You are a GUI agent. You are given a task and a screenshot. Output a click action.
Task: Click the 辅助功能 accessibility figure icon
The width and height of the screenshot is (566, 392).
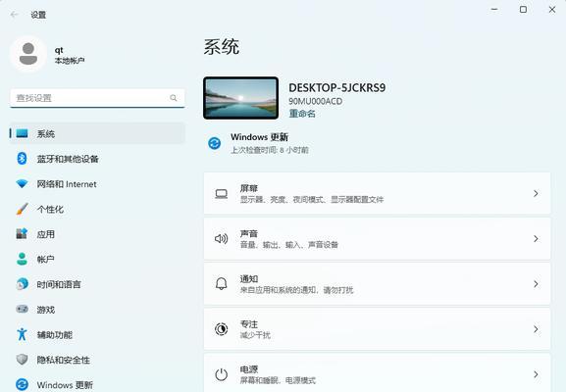(22, 334)
